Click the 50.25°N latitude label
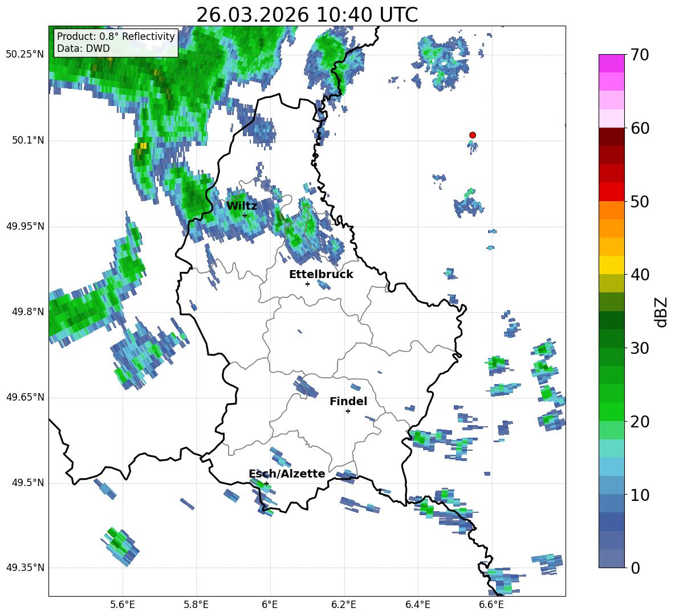This screenshot has width=675, height=616. click(25, 55)
